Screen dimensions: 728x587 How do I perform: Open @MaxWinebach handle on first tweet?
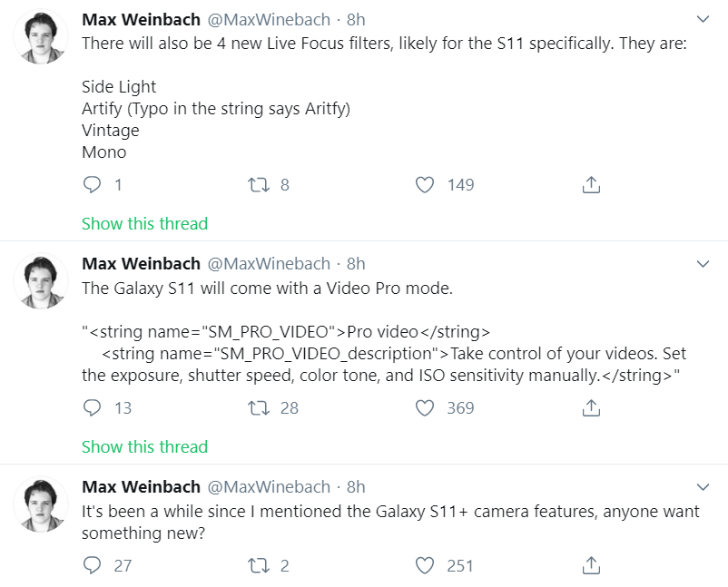[269, 19]
